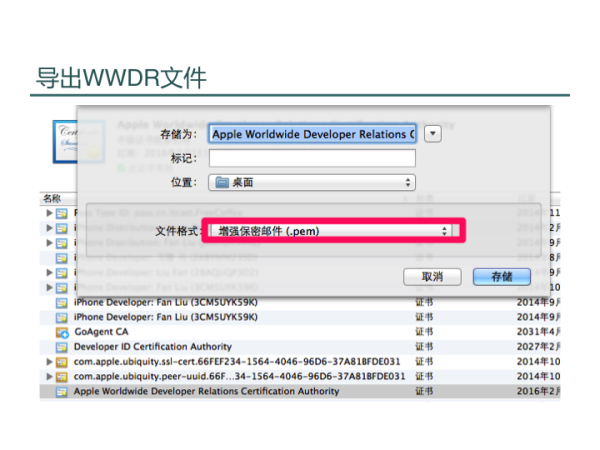Image resolution: width=600 pixels, height=450 pixels.
Task: Click 证书 type cell in GoAgent CA row
Action: (424, 332)
